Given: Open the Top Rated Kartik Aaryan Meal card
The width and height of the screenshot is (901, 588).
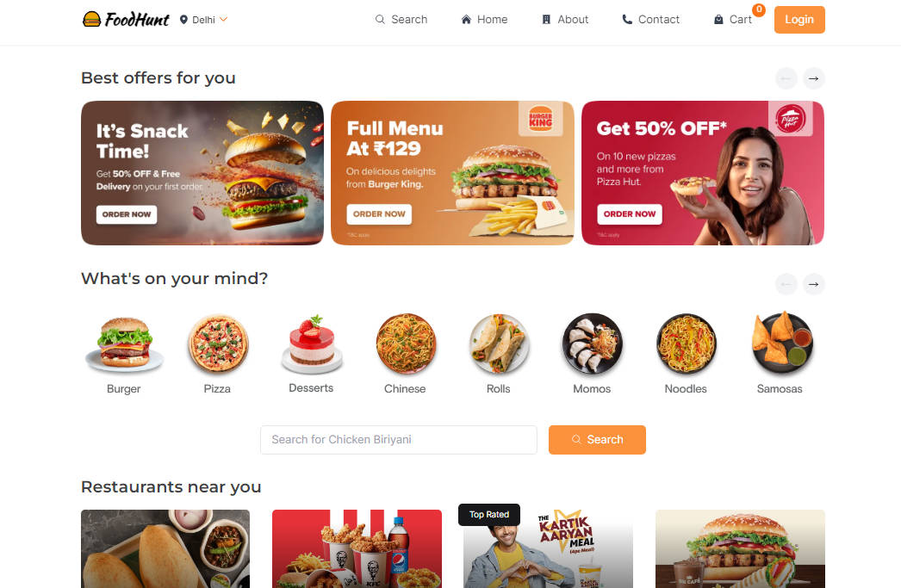Looking at the screenshot, I should (548, 548).
